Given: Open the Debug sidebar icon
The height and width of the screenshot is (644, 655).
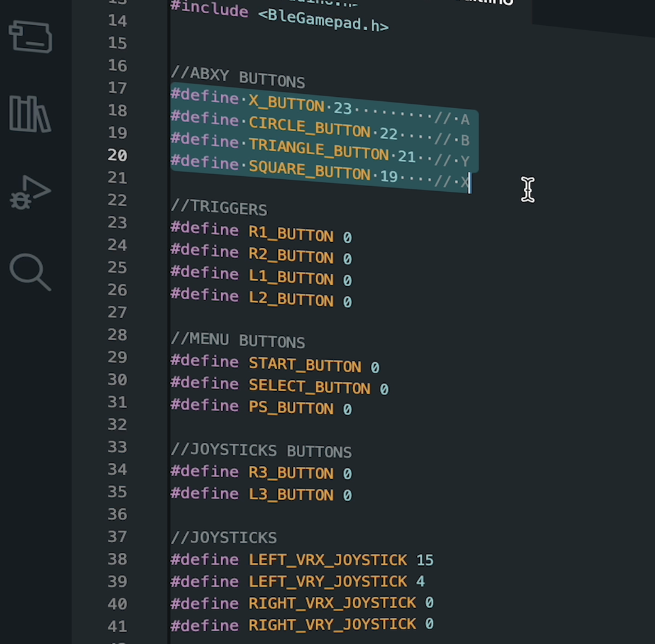Looking at the screenshot, I should (x=30, y=192).
